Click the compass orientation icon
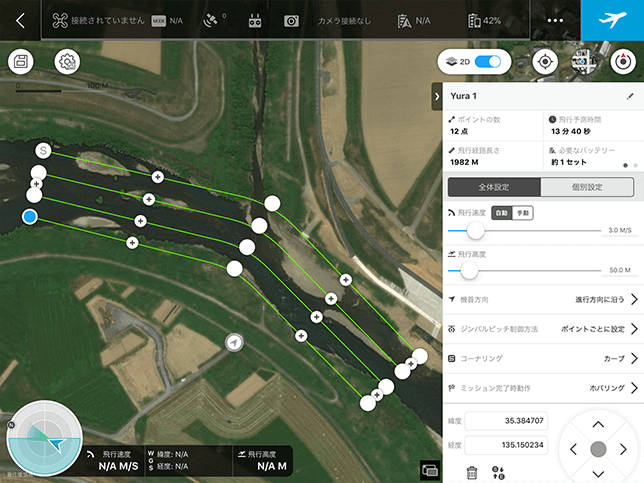The height and width of the screenshot is (483, 644). pos(624,62)
